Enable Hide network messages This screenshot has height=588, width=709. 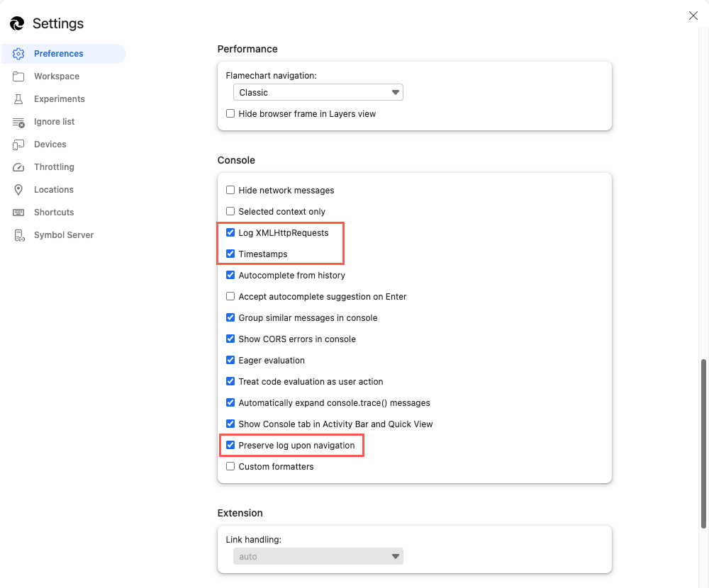pos(230,190)
